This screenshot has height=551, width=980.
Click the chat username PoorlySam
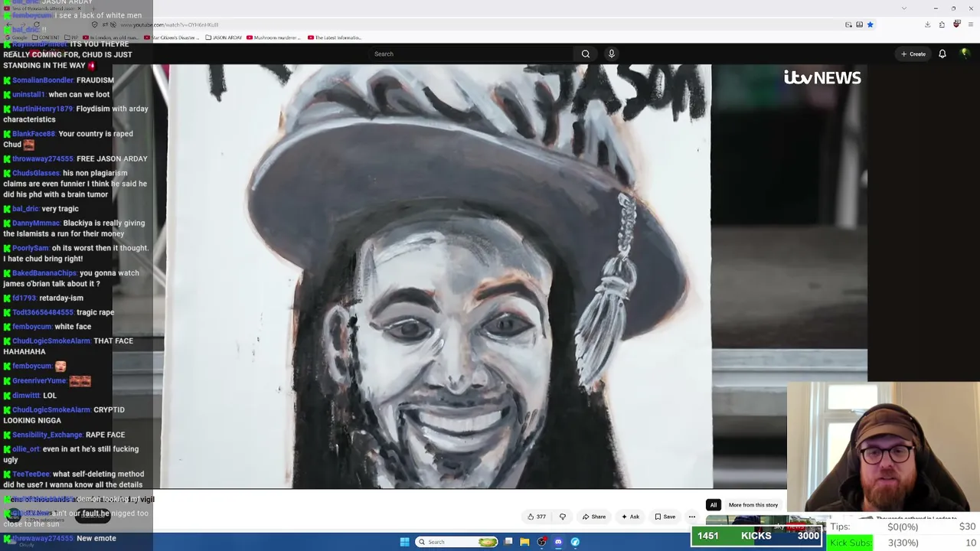(x=31, y=248)
